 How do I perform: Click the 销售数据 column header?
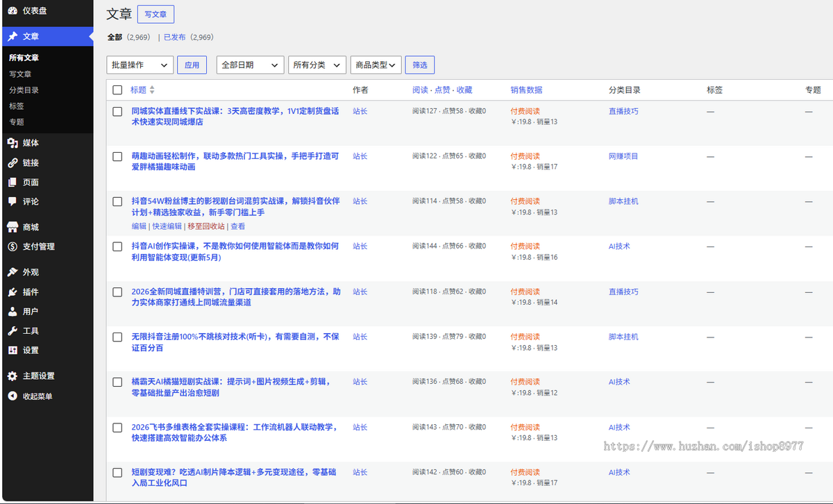click(527, 90)
